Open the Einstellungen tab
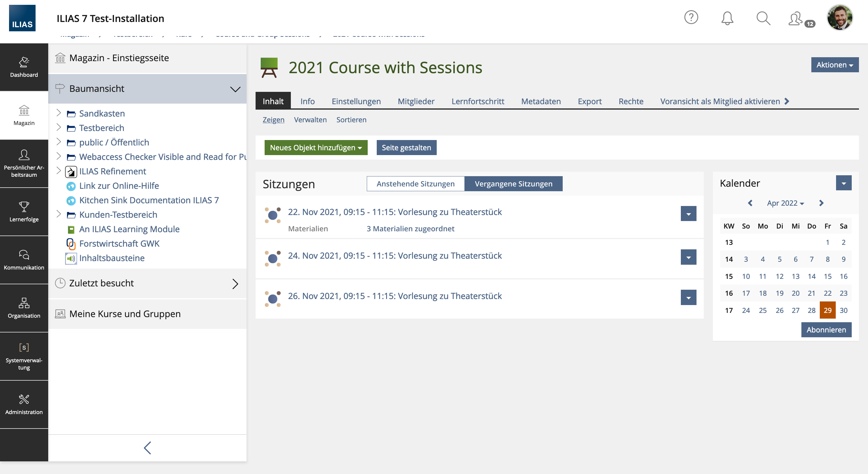This screenshot has width=868, height=474. coord(356,101)
